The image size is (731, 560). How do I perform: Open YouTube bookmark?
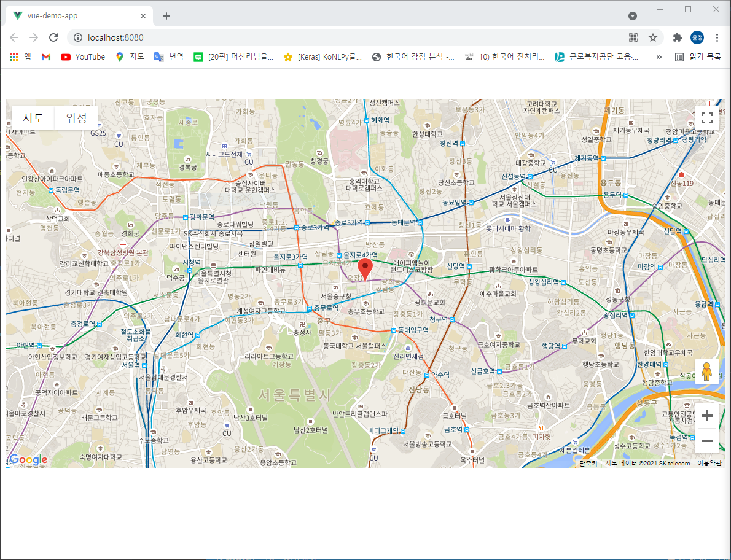tap(83, 57)
